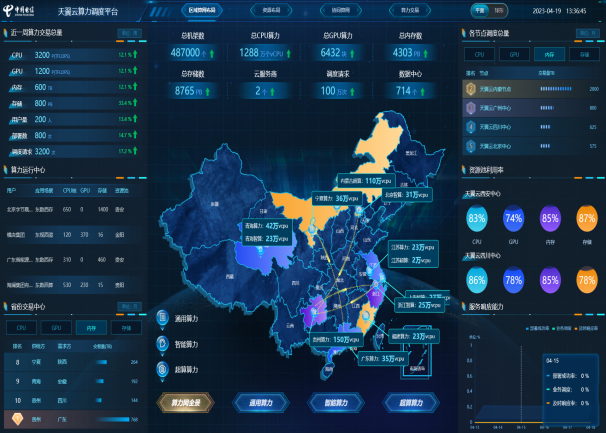This screenshot has height=433, width=606.
Task: Click the 150万vcpu Guizhou map callout
Action: click(336, 339)
